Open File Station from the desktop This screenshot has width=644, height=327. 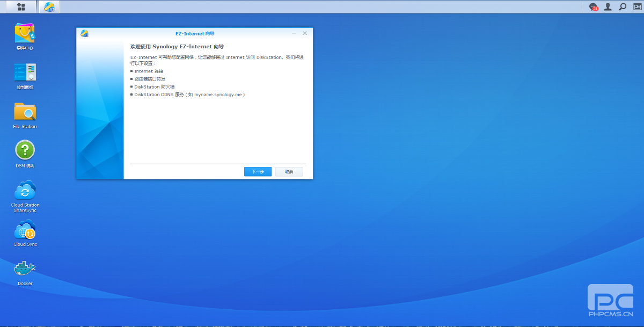[x=25, y=115]
